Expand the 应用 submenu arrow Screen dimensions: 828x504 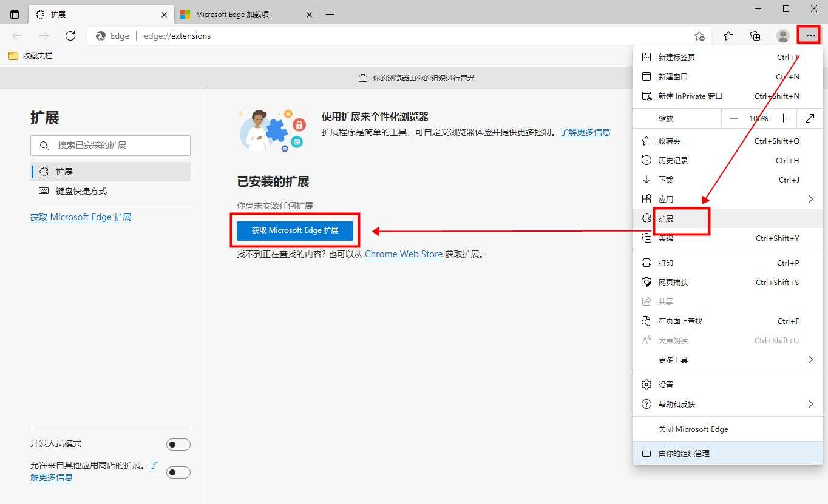tap(810, 199)
